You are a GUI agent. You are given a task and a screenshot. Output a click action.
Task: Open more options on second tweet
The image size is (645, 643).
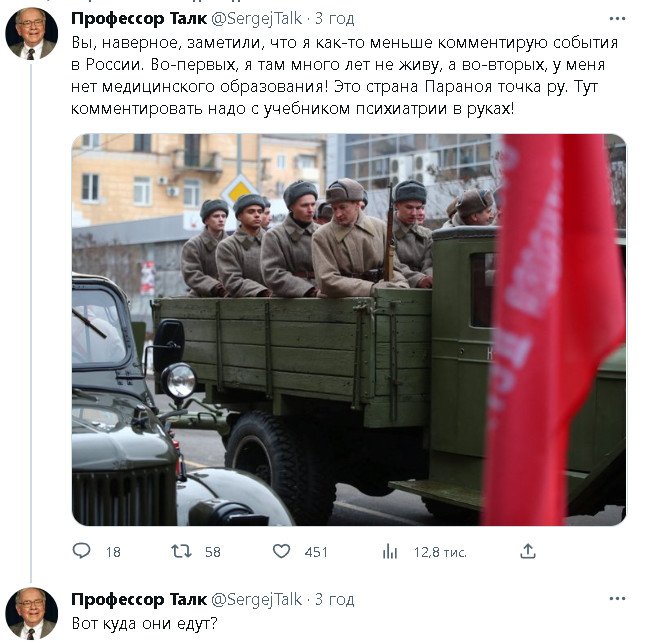click(617, 599)
